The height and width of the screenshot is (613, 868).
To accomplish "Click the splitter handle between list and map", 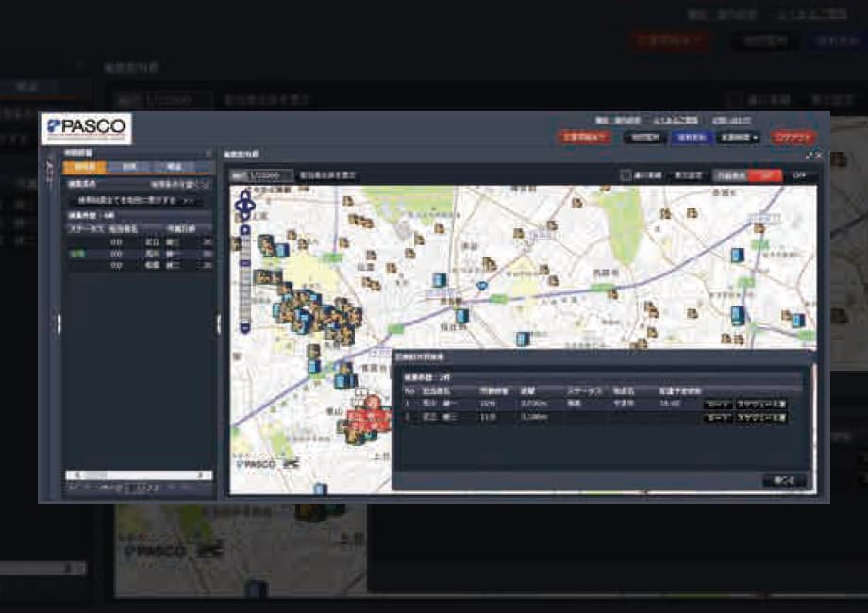I will coord(219,324).
